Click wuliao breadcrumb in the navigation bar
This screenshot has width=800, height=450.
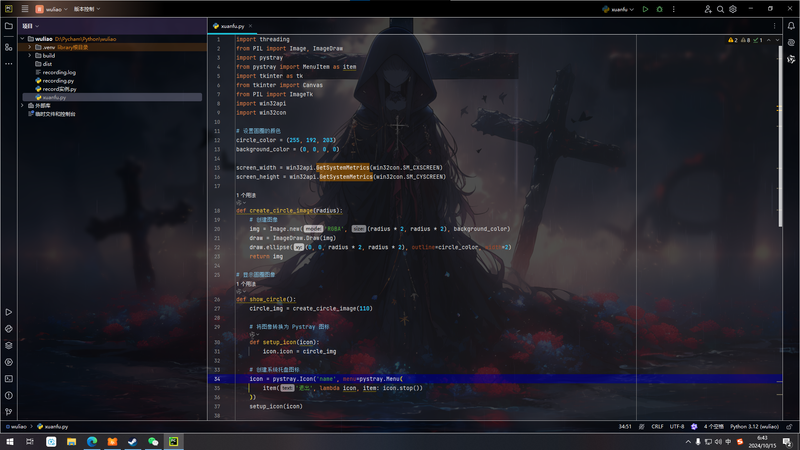click(15, 427)
